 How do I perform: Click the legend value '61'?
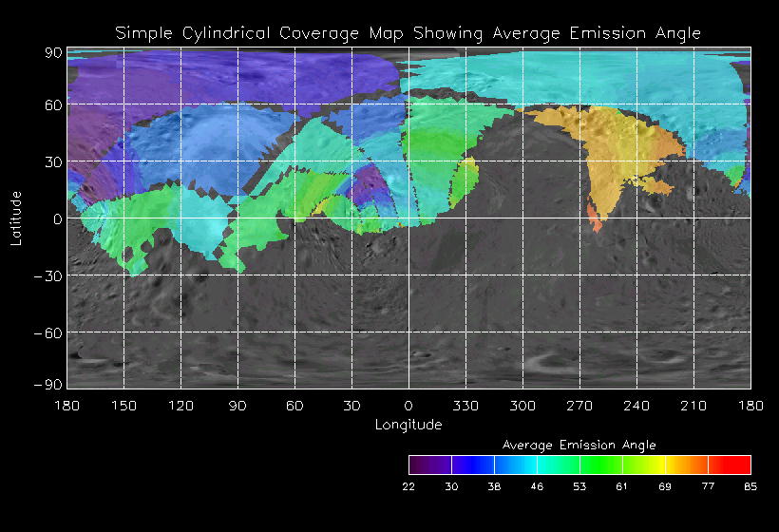tap(621, 486)
